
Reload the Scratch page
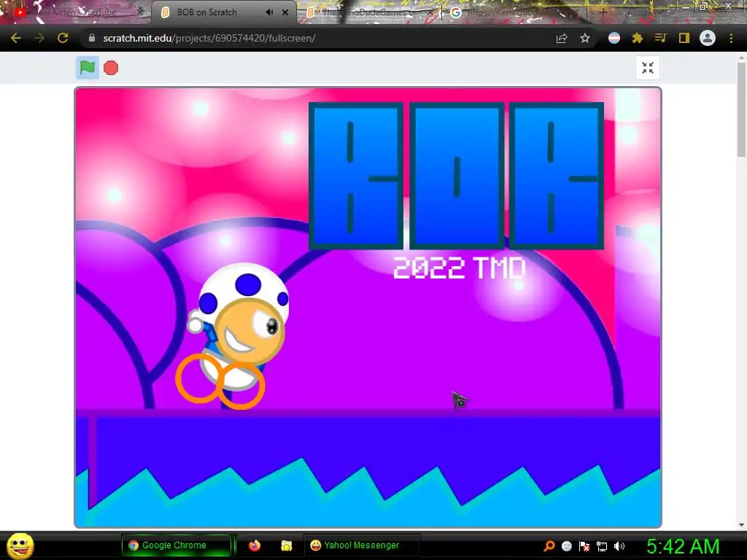63,38
